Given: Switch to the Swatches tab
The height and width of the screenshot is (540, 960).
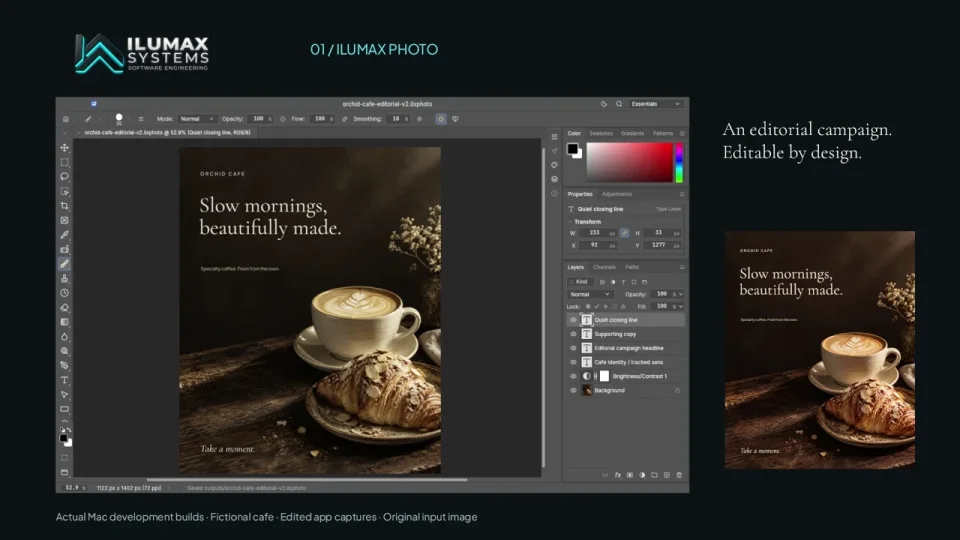Looking at the screenshot, I should [x=601, y=133].
